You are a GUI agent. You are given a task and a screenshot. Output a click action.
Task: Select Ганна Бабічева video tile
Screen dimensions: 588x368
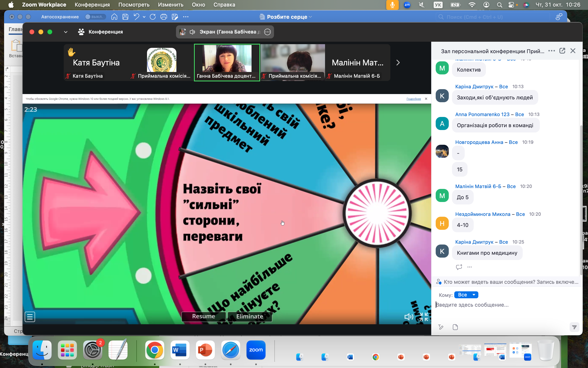pos(227,63)
